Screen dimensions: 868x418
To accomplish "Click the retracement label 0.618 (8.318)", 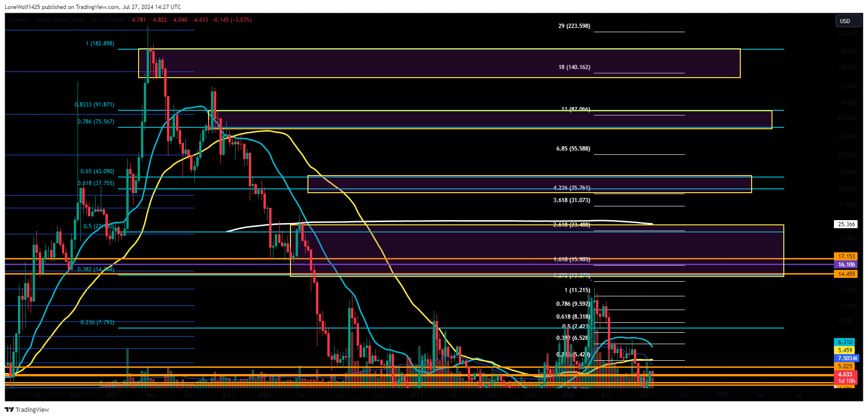I will click(x=573, y=317).
